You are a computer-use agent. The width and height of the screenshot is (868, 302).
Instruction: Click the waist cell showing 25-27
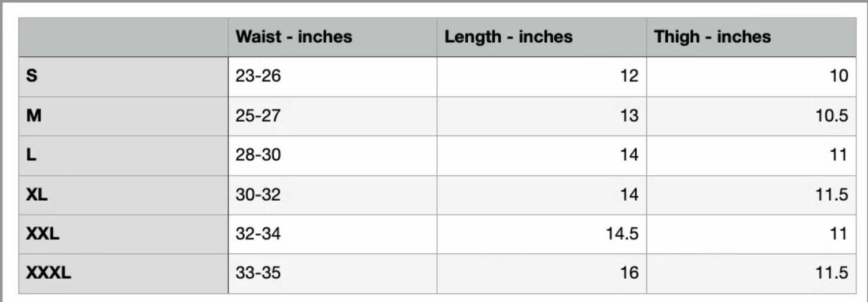258,116
